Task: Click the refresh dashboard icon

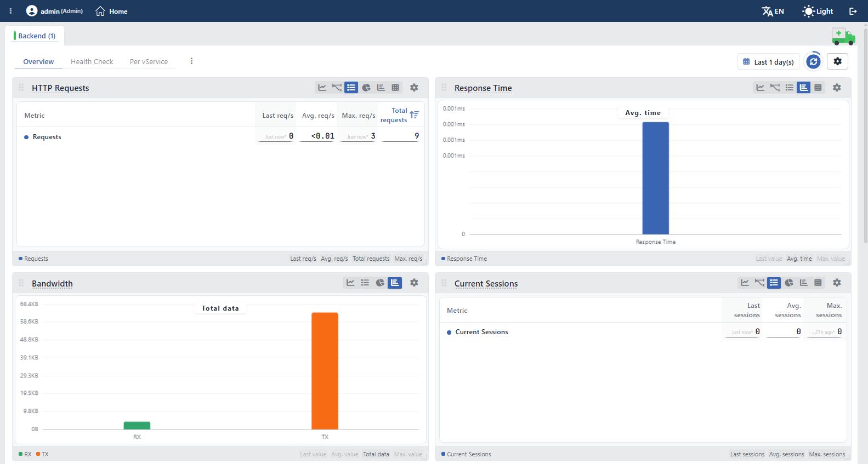Action: (x=814, y=61)
